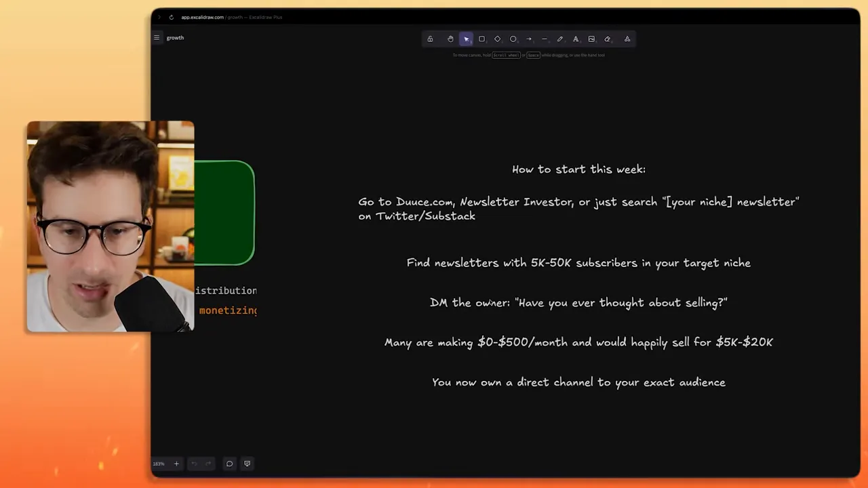Click the orange 'monetizing' text
This screenshot has width=868, height=488.
(x=228, y=310)
